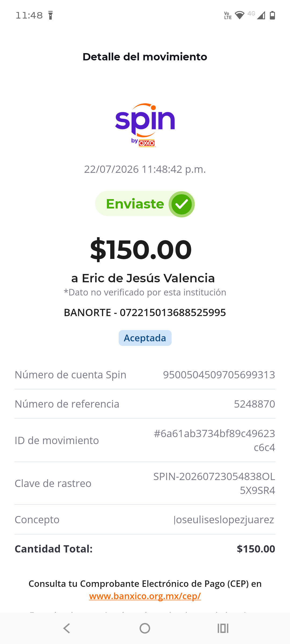Screen dimensions: 290x644
Task: Tap the Spin account number 9500504509705699313
Action: tap(219, 375)
